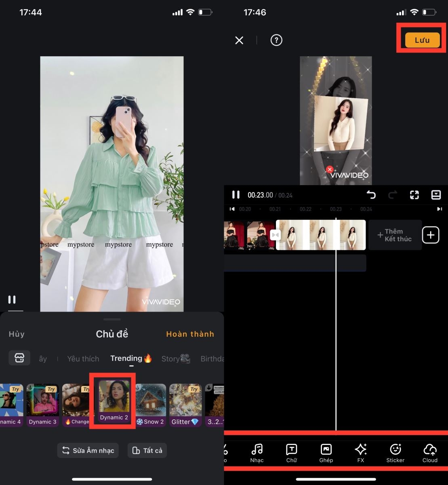Image resolution: width=448 pixels, height=485 pixels.
Task: Open the Sticker panel
Action: pos(395,453)
